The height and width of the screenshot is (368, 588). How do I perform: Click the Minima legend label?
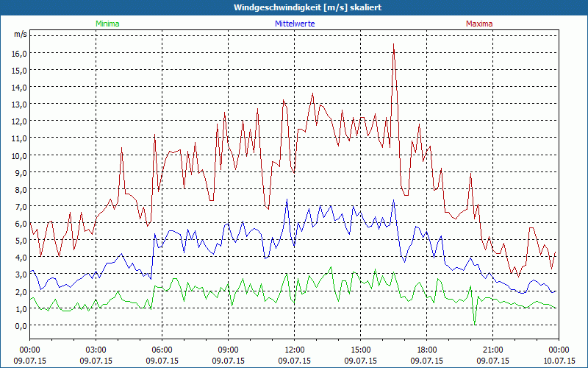[107, 24]
